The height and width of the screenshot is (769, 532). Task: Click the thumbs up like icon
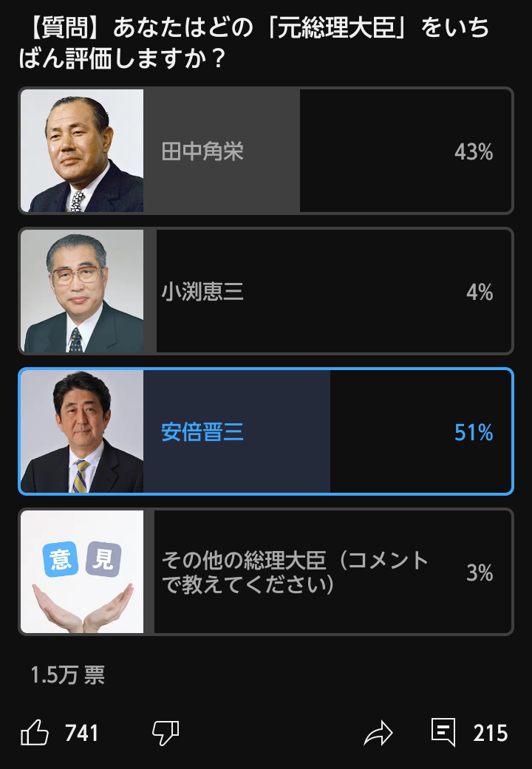pos(35,734)
